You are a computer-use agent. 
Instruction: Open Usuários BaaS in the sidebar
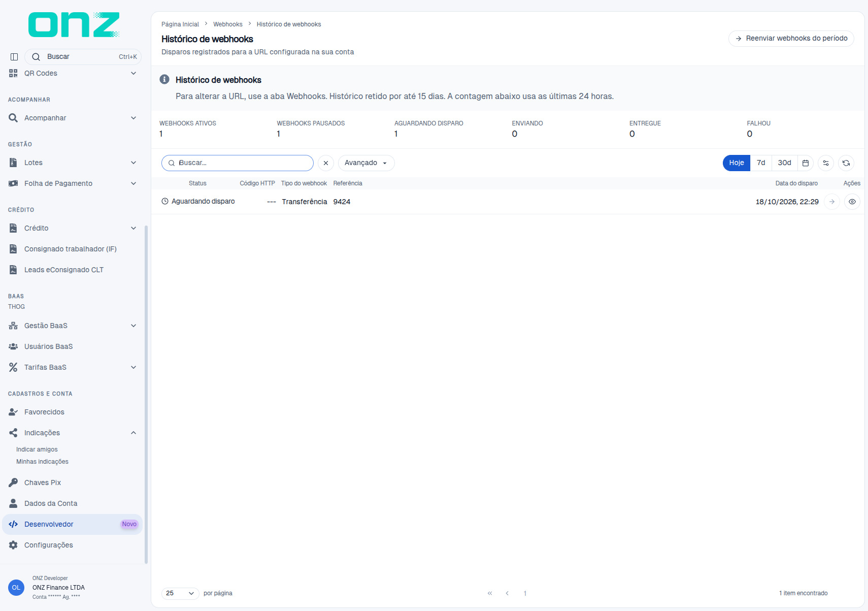(72, 346)
